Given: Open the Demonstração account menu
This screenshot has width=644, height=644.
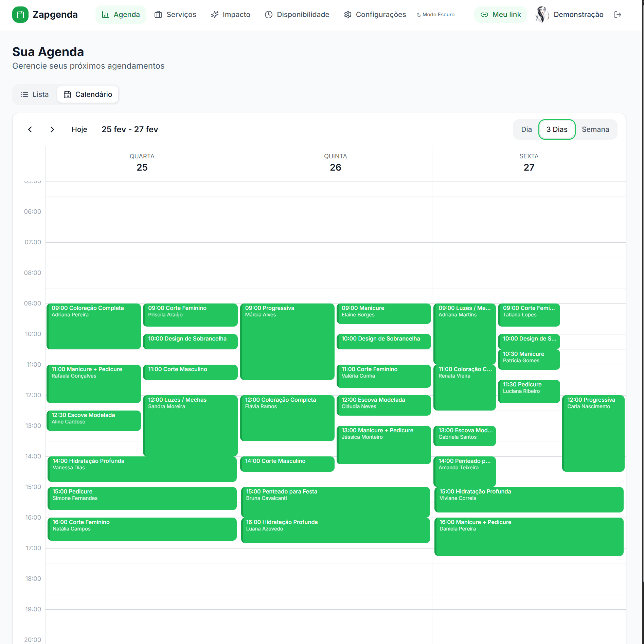Looking at the screenshot, I should point(578,14).
